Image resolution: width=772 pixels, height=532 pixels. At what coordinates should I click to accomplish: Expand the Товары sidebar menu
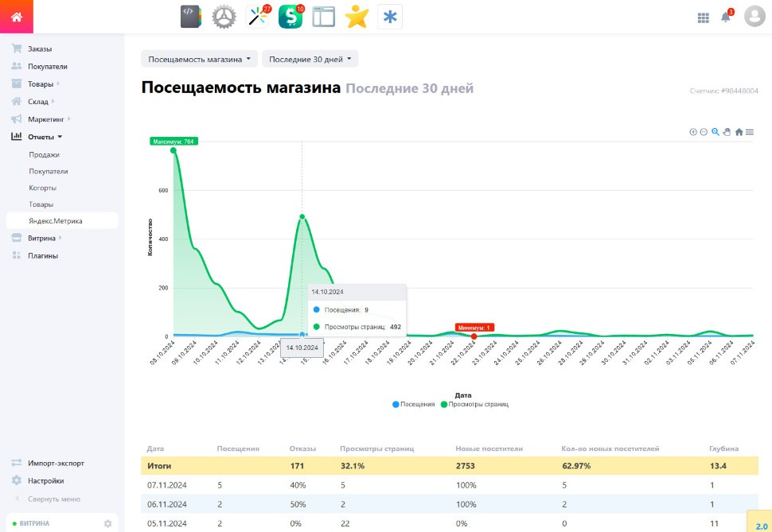41,84
